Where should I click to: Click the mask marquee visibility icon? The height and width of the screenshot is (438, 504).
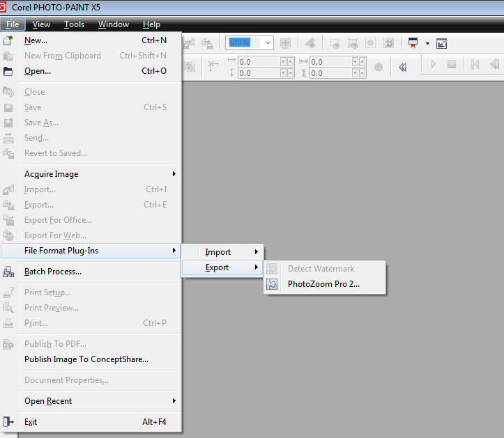(335, 43)
